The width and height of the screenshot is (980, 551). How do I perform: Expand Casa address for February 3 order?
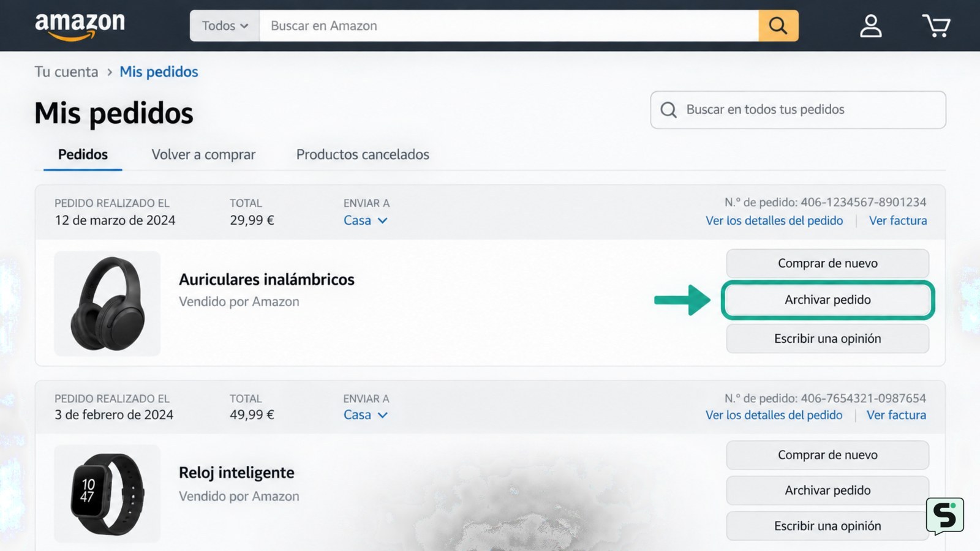click(x=365, y=414)
